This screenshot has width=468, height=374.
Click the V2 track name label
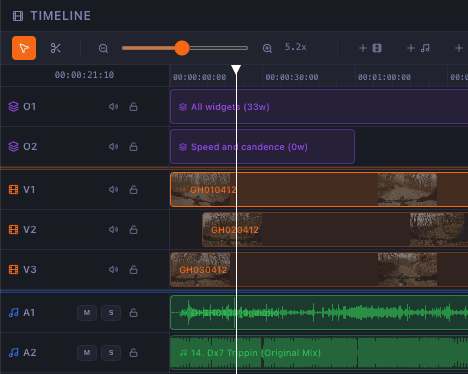[x=29, y=230]
